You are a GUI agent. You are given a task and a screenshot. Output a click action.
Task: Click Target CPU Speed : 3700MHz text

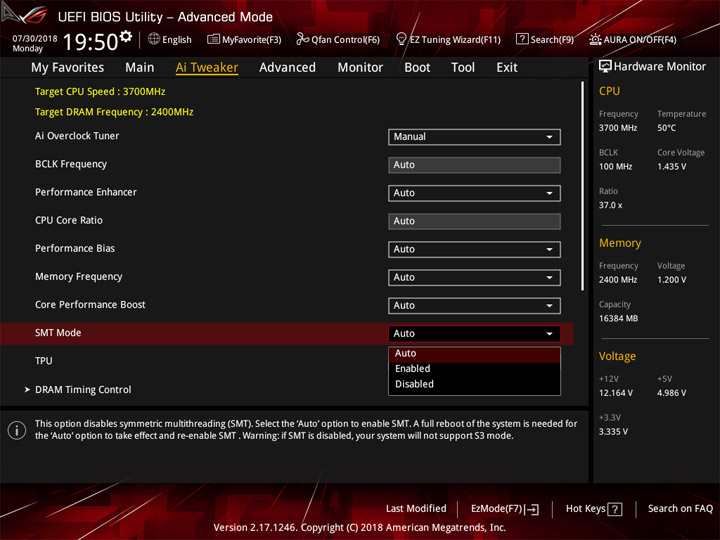click(100, 91)
